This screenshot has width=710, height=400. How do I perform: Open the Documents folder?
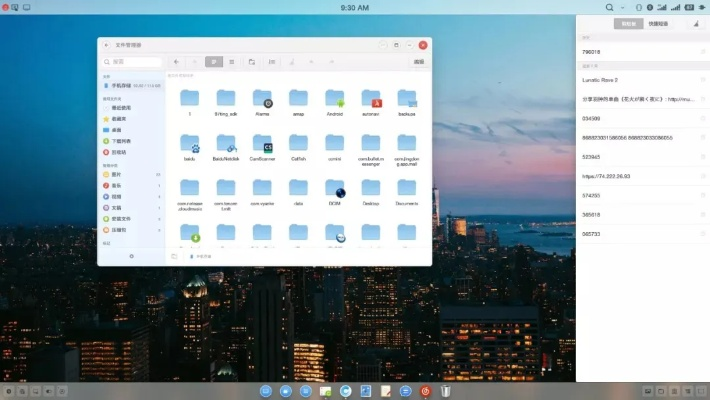pos(407,188)
